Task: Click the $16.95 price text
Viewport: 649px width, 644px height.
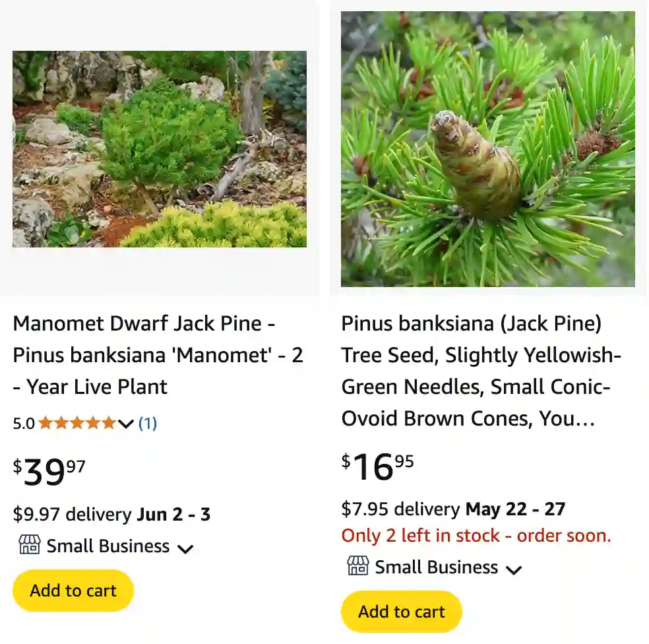Action: pos(375,464)
